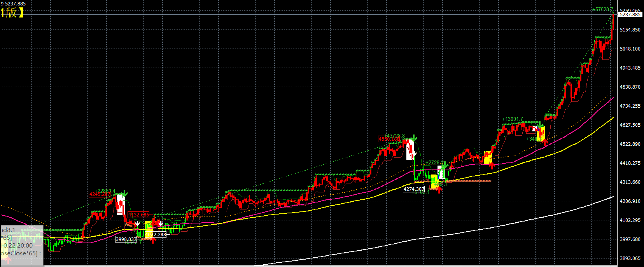Click the +22860.4 profit label
The height and width of the screenshot is (267, 644).
[105, 191]
